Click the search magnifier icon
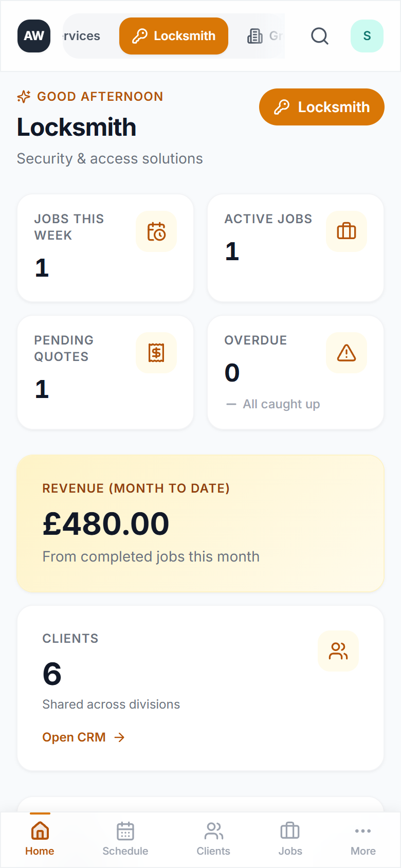The height and width of the screenshot is (868, 401). pyautogui.click(x=320, y=36)
